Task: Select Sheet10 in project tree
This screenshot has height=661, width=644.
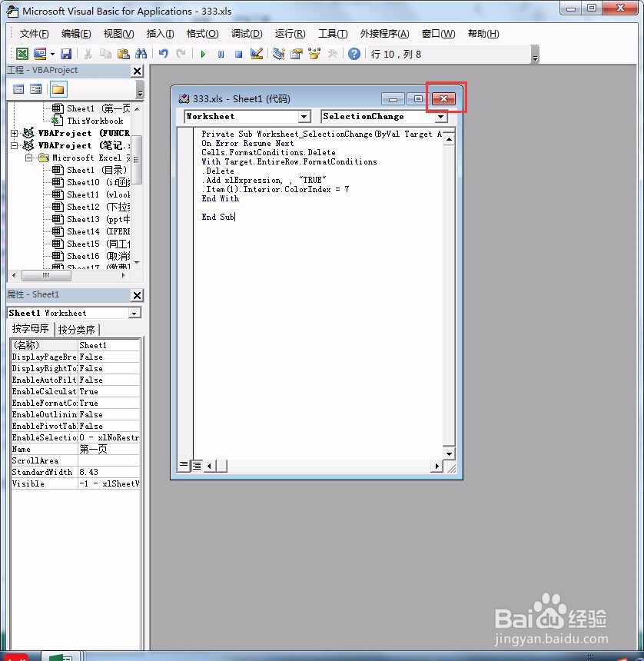Action: click(98, 182)
